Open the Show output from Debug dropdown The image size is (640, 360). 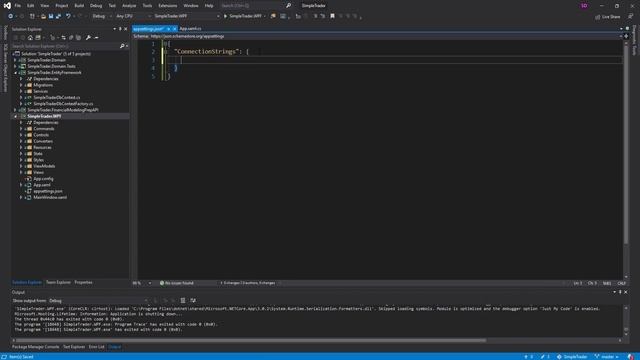tap(98, 301)
